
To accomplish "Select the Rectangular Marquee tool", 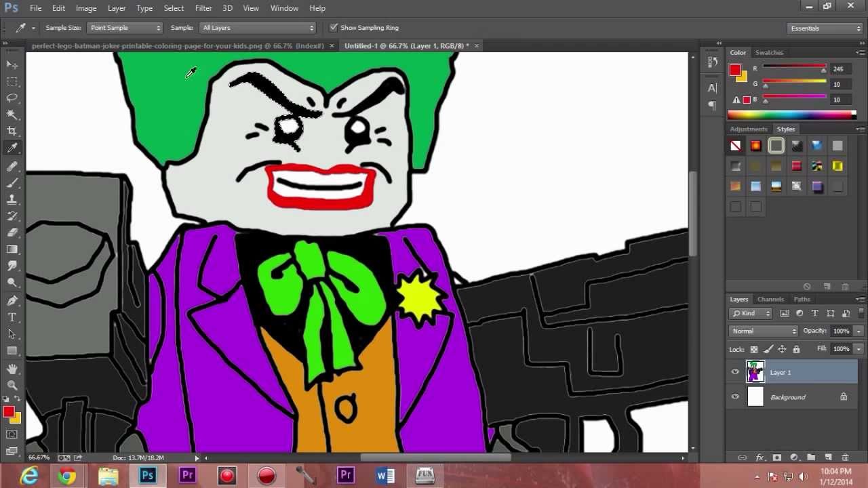I will (12, 81).
